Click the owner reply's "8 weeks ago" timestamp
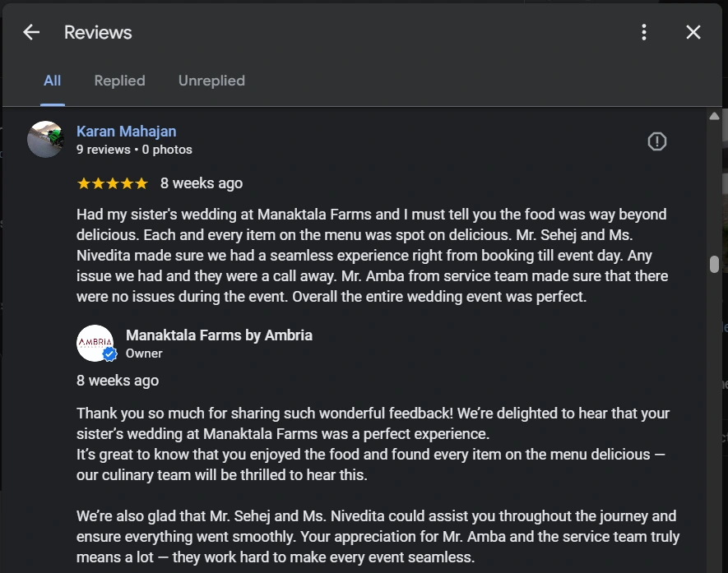This screenshot has width=728, height=573. click(x=118, y=381)
